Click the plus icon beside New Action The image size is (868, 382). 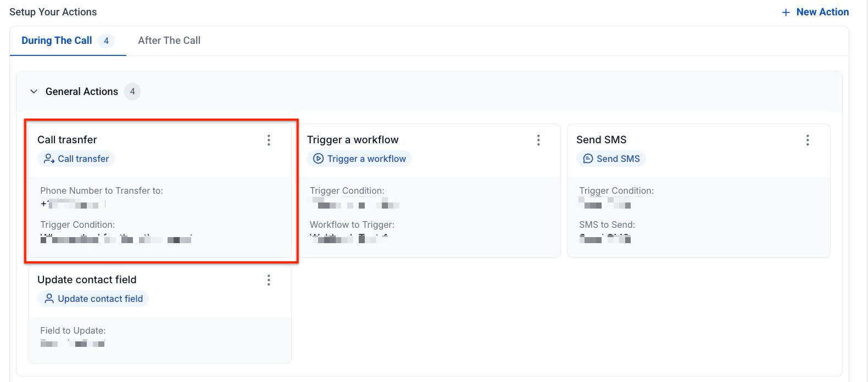coord(786,13)
